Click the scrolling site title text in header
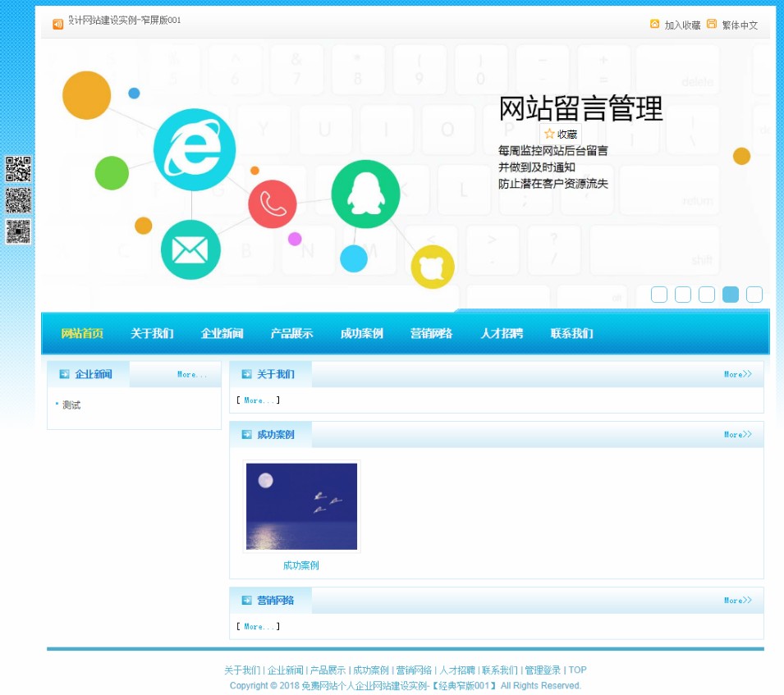 point(125,20)
